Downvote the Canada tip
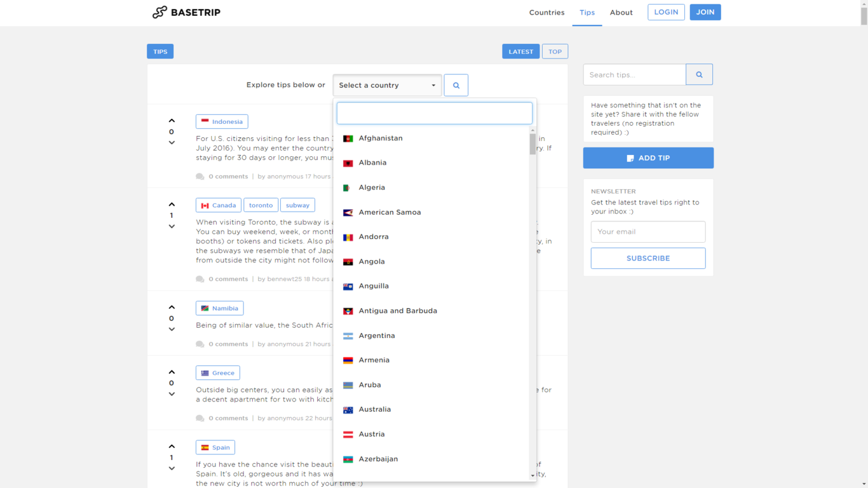Screen dimensions: 868x488 click(x=172, y=226)
